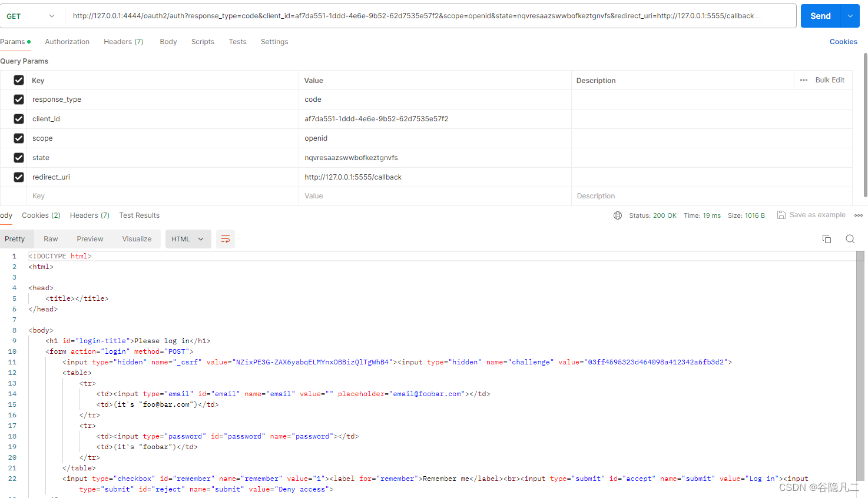The height and width of the screenshot is (498, 868).
Task: Open the response Headers (7) tab
Action: [90, 215]
